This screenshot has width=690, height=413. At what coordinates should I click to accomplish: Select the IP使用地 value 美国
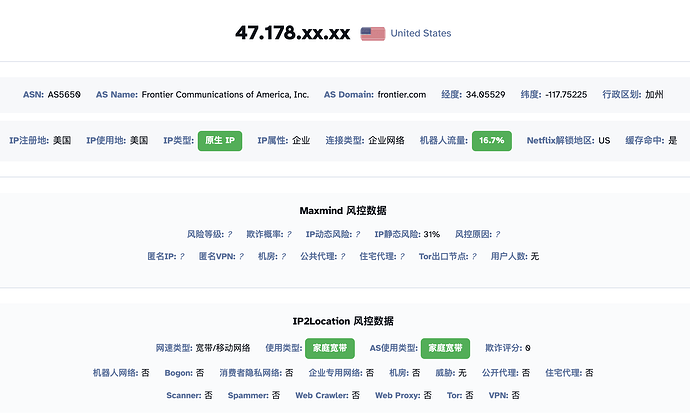[x=139, y=141]
